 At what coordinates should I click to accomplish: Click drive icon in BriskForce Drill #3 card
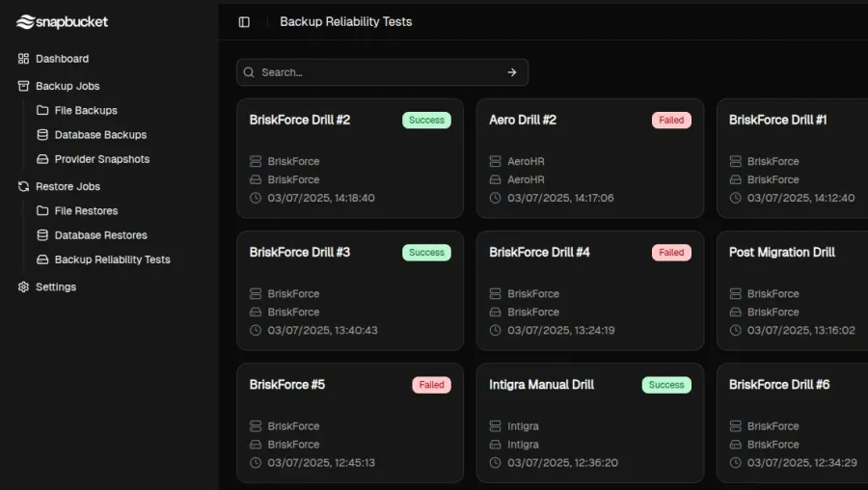(256, 312)
